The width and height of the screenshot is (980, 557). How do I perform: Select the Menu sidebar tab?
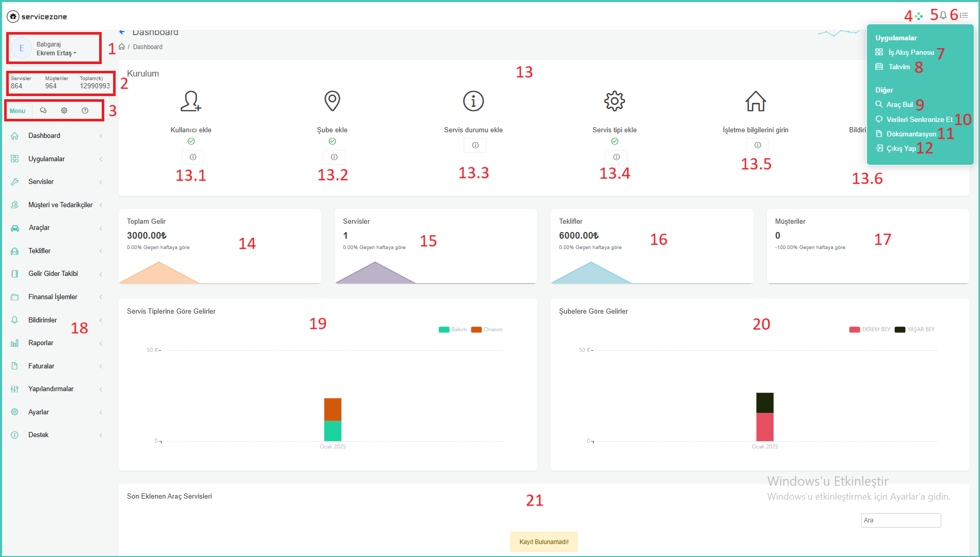click(18, 111)
